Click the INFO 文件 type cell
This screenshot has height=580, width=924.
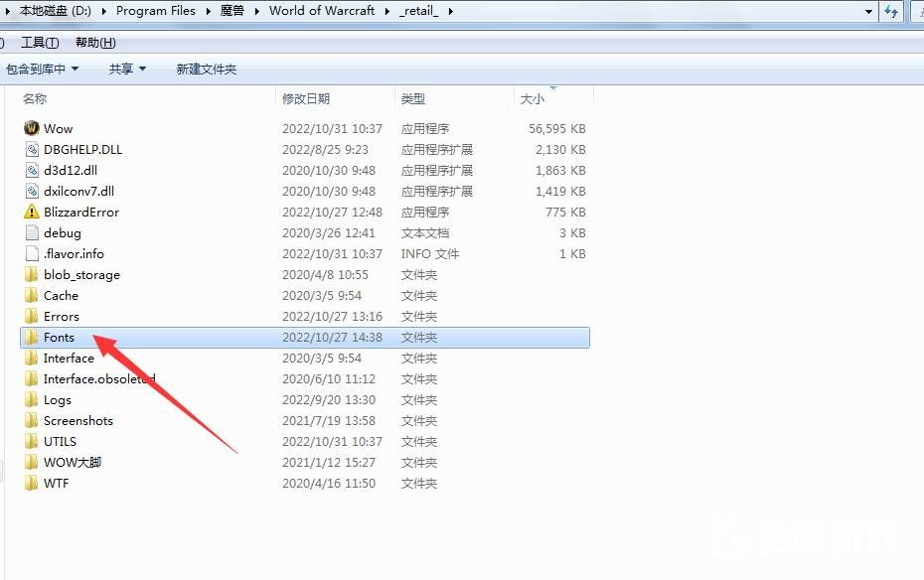point(430,254)
